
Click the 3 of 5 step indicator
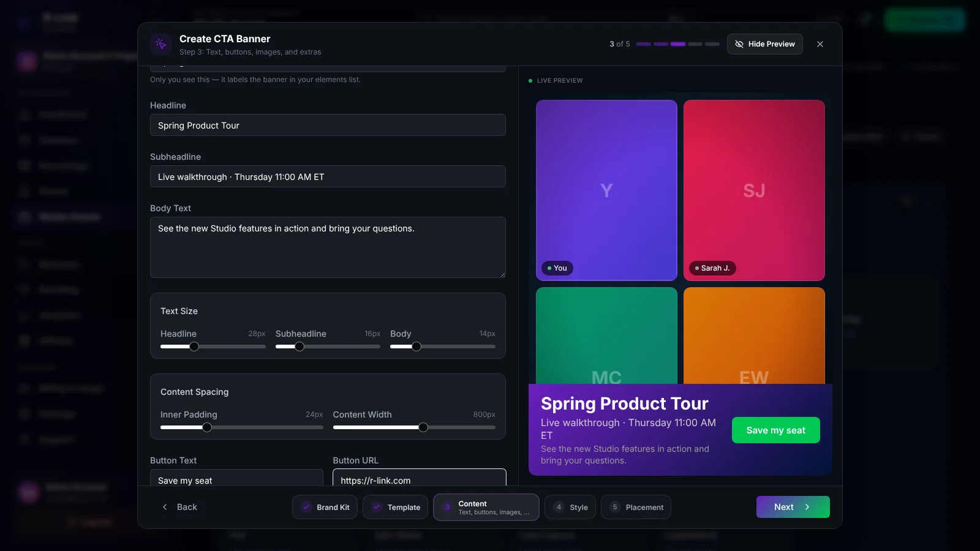point(619,44)
